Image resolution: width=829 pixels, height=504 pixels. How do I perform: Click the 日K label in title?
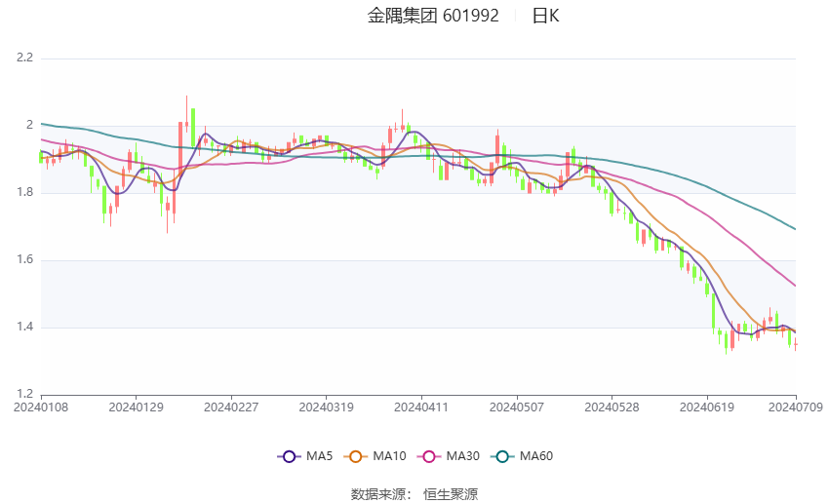[x=545, y=16]
